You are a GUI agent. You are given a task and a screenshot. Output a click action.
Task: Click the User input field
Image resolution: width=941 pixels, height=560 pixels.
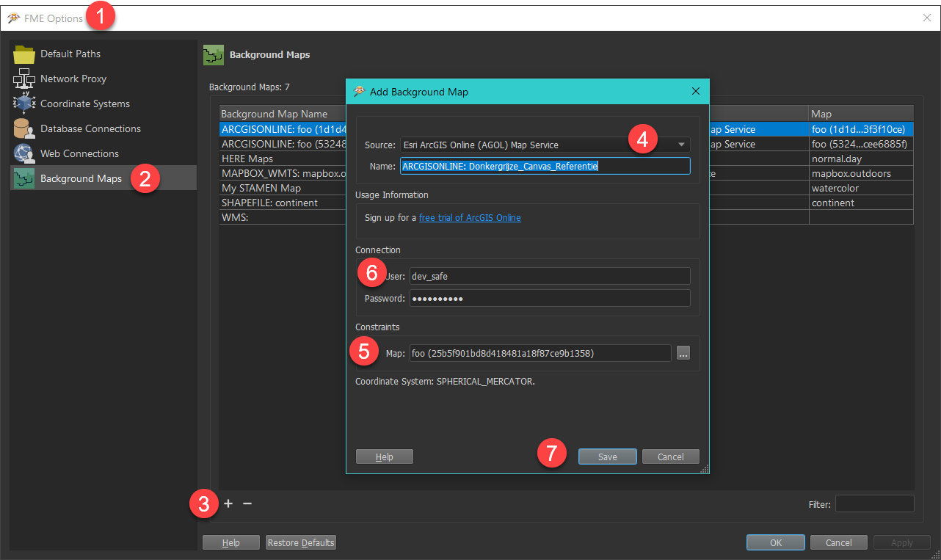coord(549,275)
